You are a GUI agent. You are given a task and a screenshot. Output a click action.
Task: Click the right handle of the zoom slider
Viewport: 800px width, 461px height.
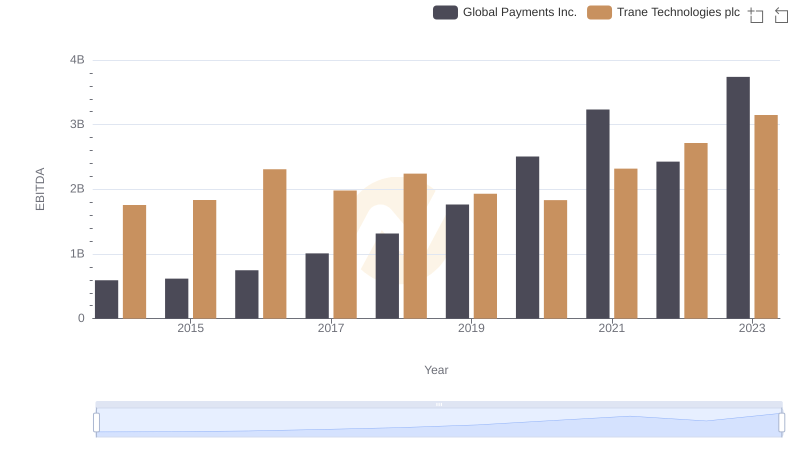point(781,422)
